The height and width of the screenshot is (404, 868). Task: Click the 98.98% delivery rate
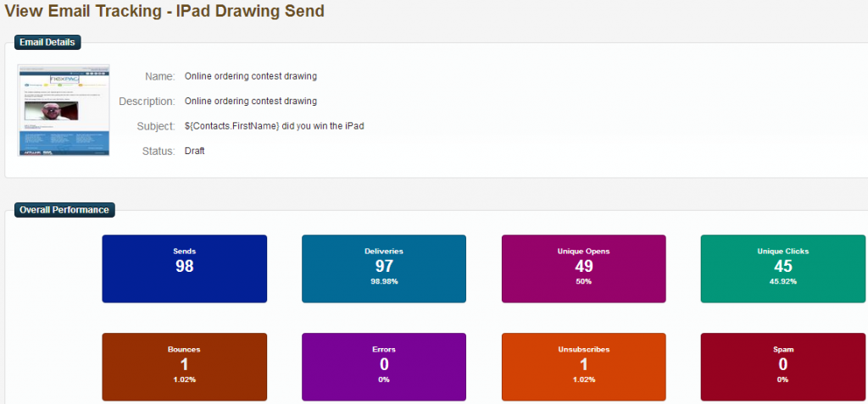pyautogui.click(x=384, y=282)
